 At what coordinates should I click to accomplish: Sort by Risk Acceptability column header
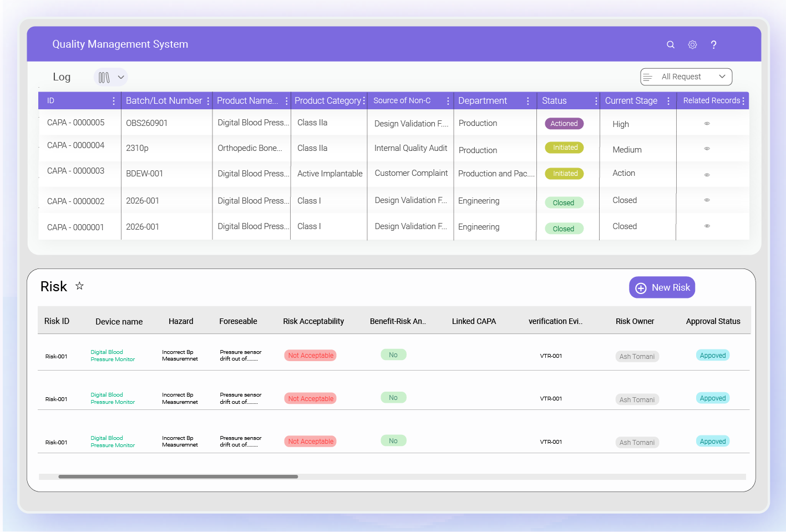tap(313, 321)
